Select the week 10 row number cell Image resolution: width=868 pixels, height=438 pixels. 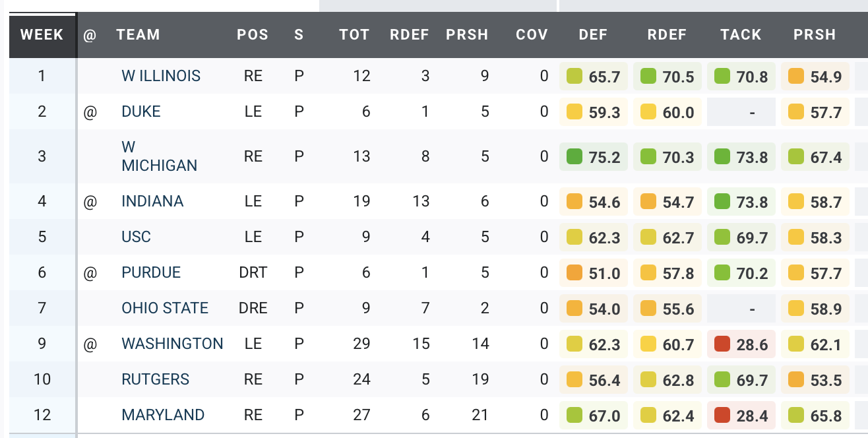42,379
